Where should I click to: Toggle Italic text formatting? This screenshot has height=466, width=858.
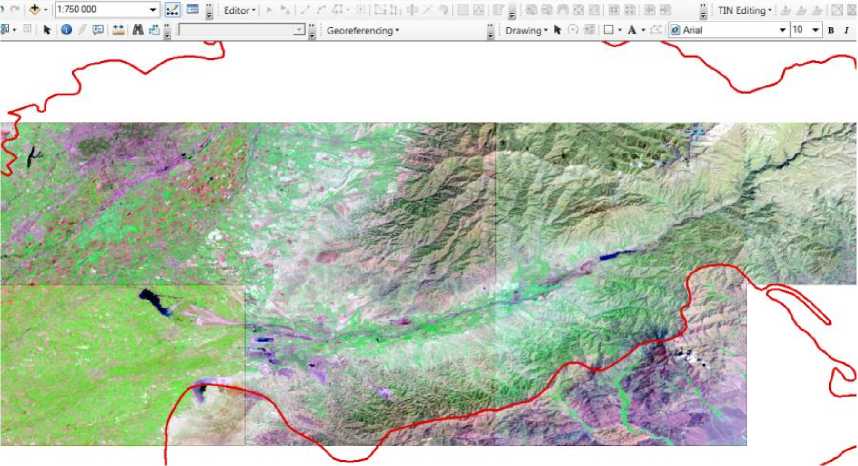(x=847, y=30)
